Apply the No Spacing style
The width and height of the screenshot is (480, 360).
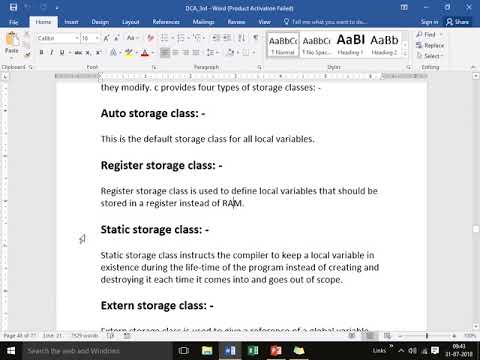click(317, 45)
